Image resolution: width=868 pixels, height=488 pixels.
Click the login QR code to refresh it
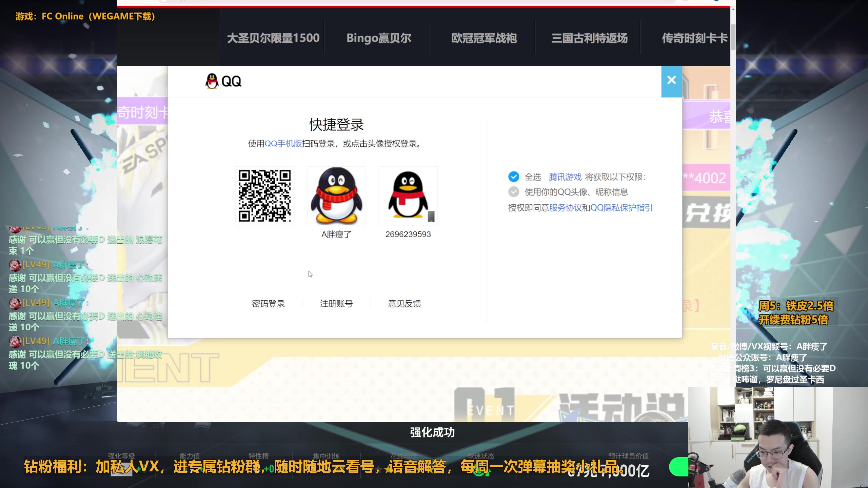[x=265, y=196]
